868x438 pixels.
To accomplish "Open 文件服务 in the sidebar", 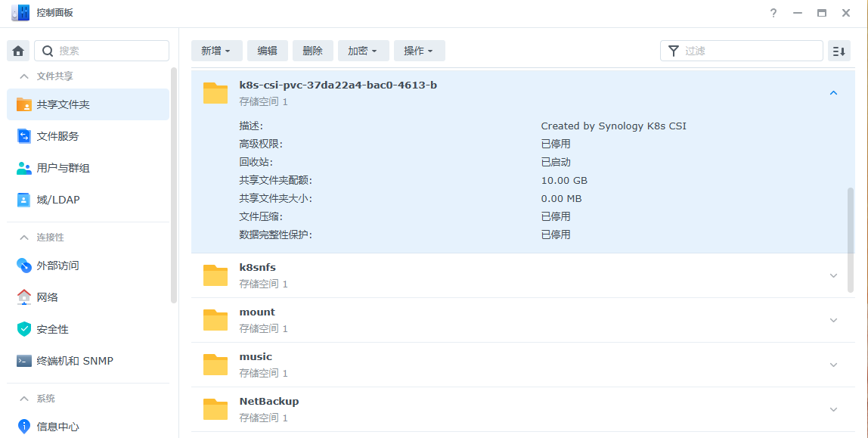I will tap(88, 136).
